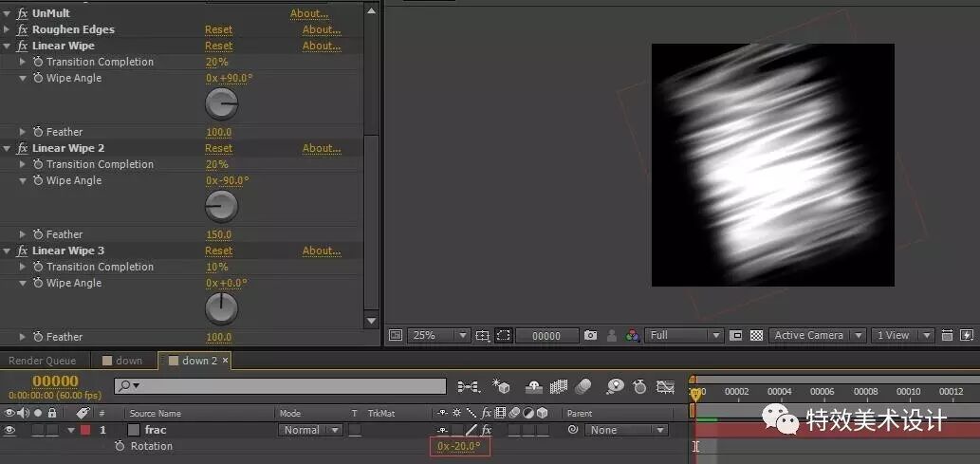Toggle mask and shape path visibility icon
The image size is (980, 464).
click(503, 335)
